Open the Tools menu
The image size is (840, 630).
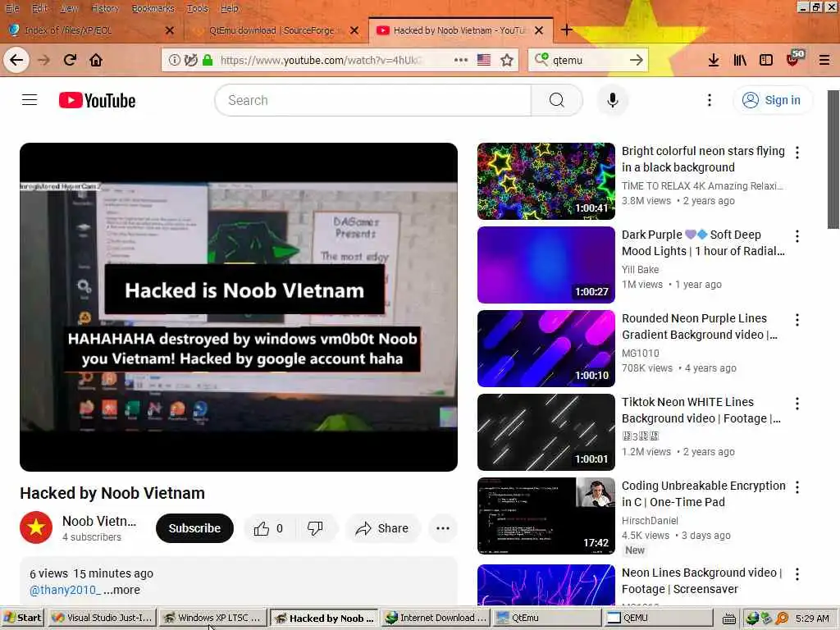pyautogui.click(x=197, y=8)
